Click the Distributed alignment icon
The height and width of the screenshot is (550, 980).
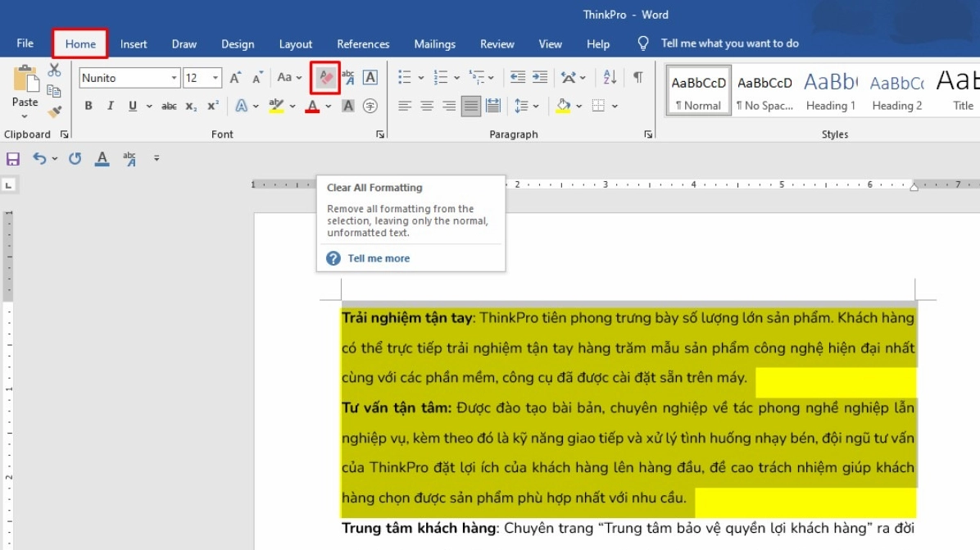[493, 107]
